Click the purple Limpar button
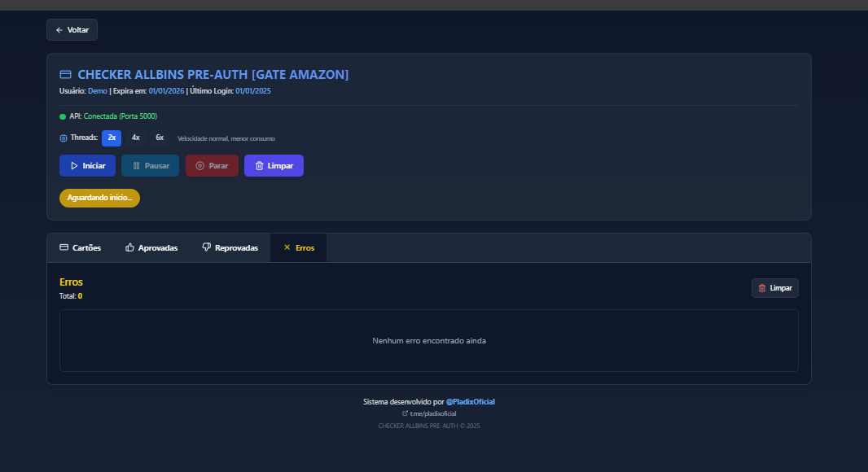This screenshot has height=472, width=868. [x=274, y=165]
